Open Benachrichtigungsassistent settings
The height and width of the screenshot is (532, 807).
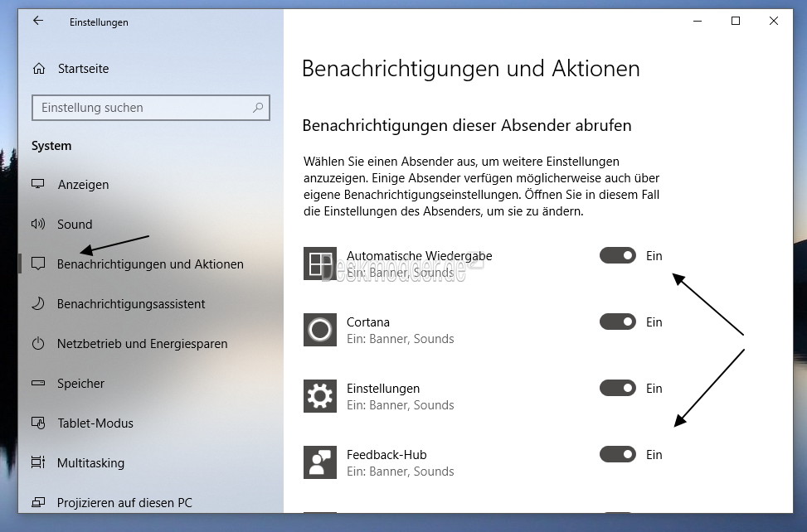pyautogui.click(x=131, y=304)
